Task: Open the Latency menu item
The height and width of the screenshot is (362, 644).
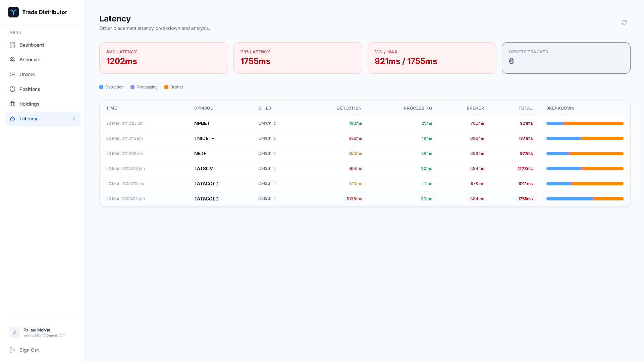Action: pyautogui.click(x=29, y=119)
